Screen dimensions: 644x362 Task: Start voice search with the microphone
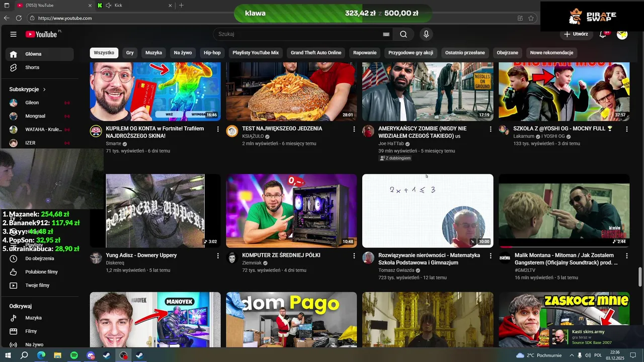(x=426, y=34)
